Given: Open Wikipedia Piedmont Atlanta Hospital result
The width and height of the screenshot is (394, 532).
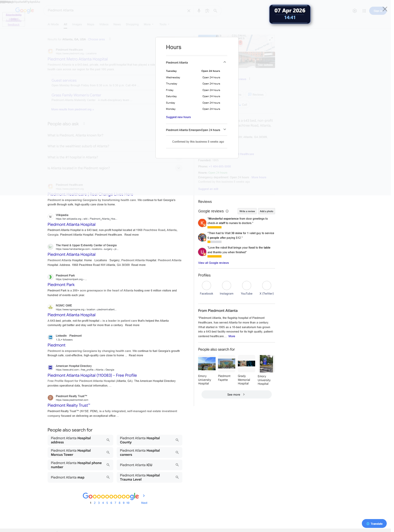Looking at the screenshot, I should [71, 225].
